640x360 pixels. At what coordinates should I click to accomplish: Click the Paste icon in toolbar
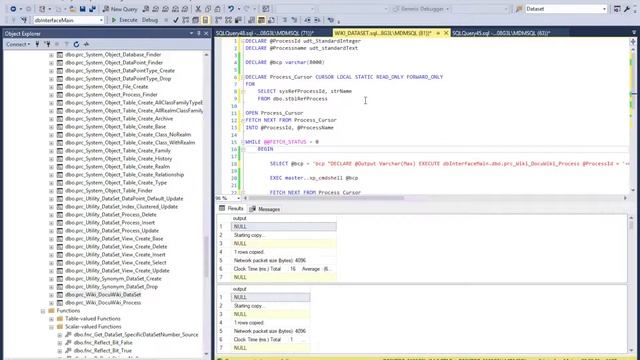[x=218, y=9]
